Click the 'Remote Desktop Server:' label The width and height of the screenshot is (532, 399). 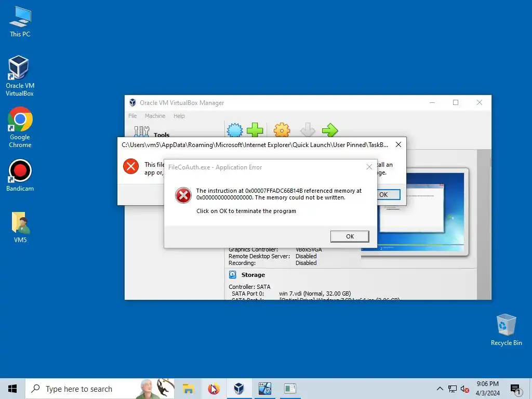[259, 256]
